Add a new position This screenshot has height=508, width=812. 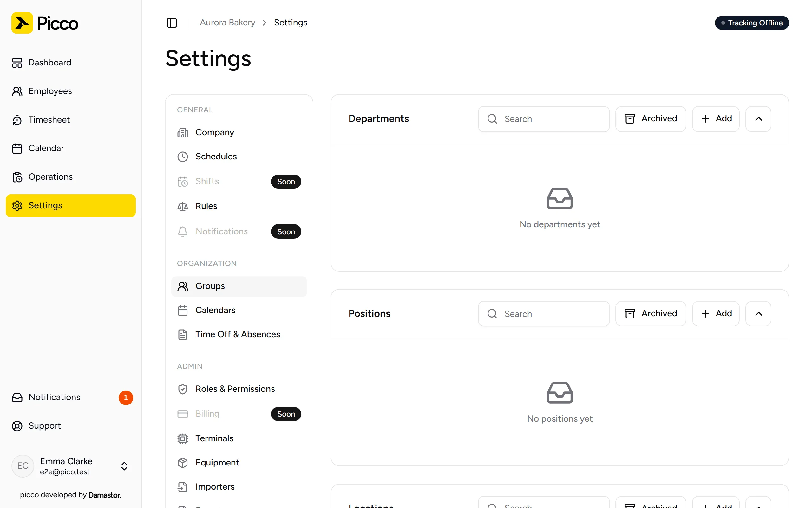click(x=716, y=314)
